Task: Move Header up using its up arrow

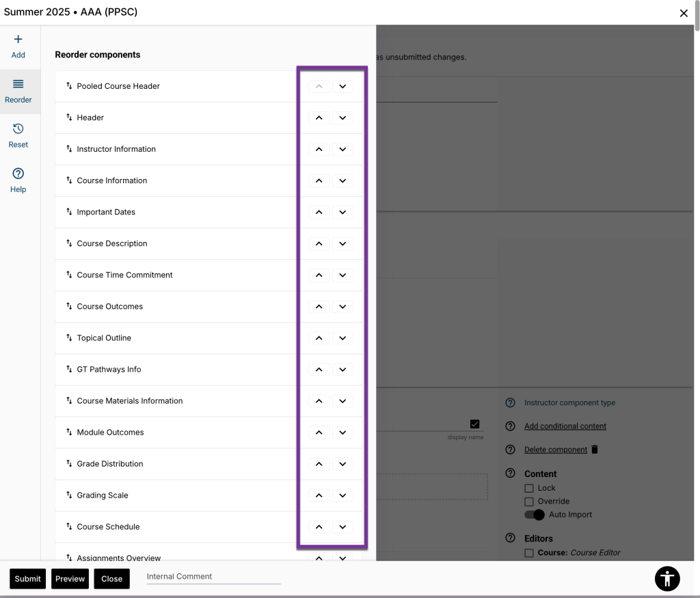Action: point(319,118)
